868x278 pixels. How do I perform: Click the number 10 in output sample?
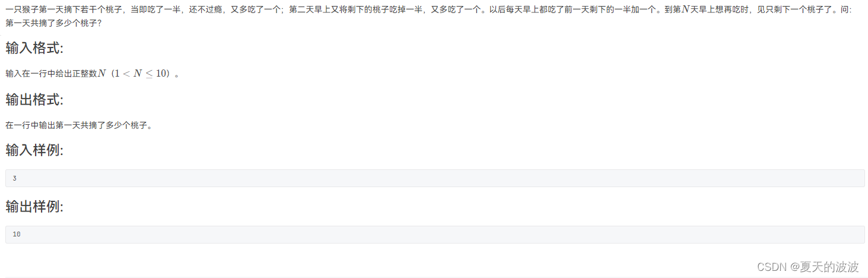[x=17, y=235]
